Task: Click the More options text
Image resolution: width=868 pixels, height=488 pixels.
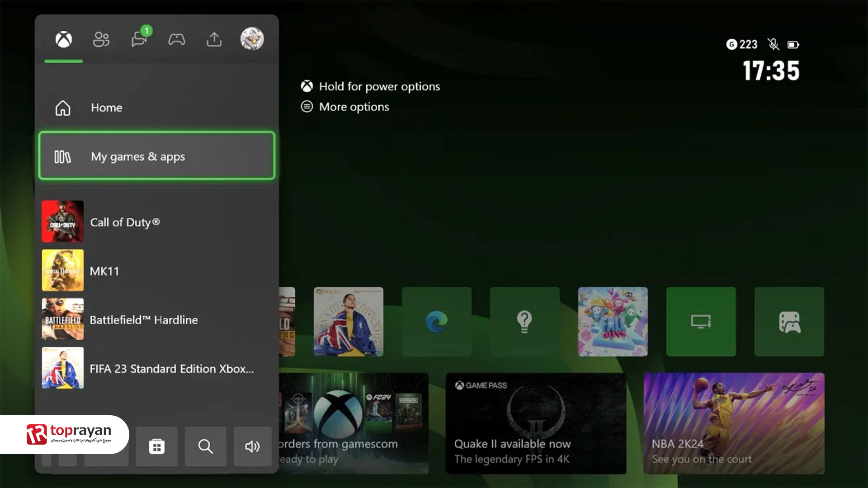Action: point(354,107)
